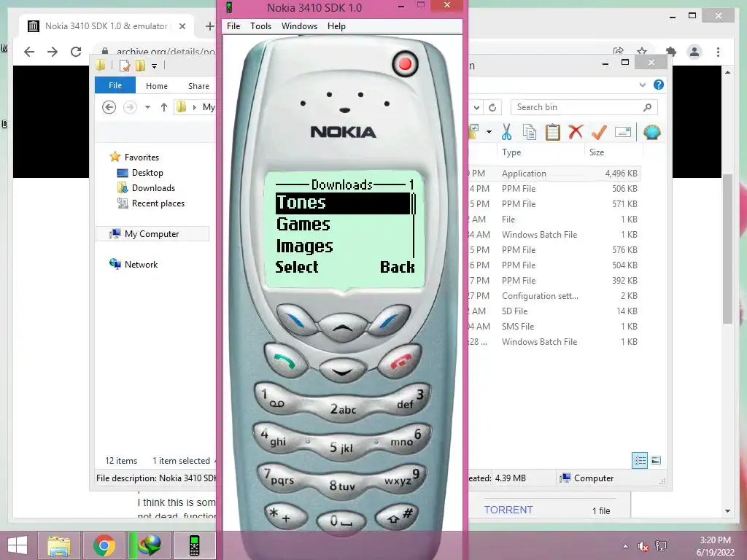This screenshot has height=560, width=747.
Task: Sort files by Size column header
Action: pyautogui.click(x=597, y=152)
